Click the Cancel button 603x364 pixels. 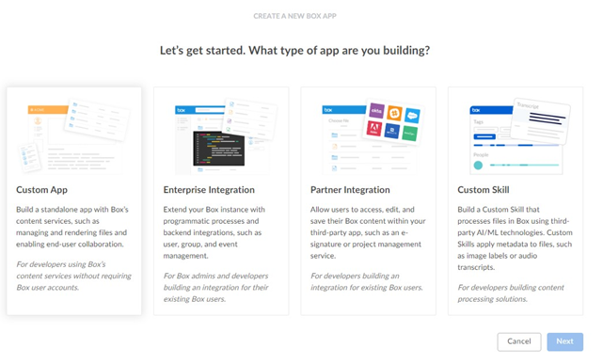pos(518,341)
